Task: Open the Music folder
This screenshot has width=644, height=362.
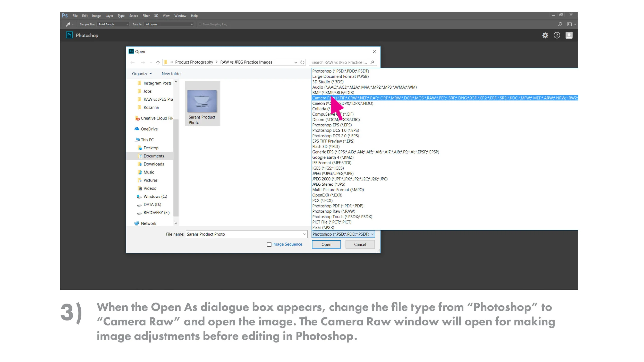Action: (x=146, y=172)
